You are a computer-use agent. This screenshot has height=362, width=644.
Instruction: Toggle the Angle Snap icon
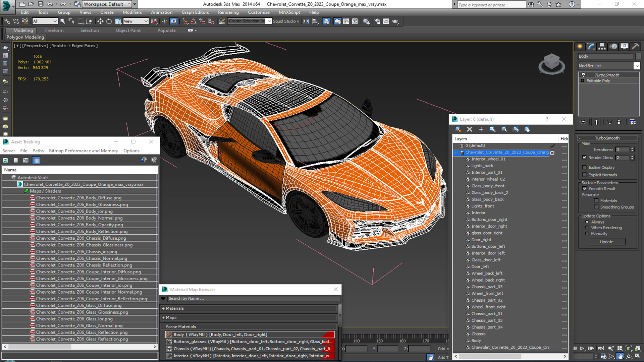coord(194,21)
